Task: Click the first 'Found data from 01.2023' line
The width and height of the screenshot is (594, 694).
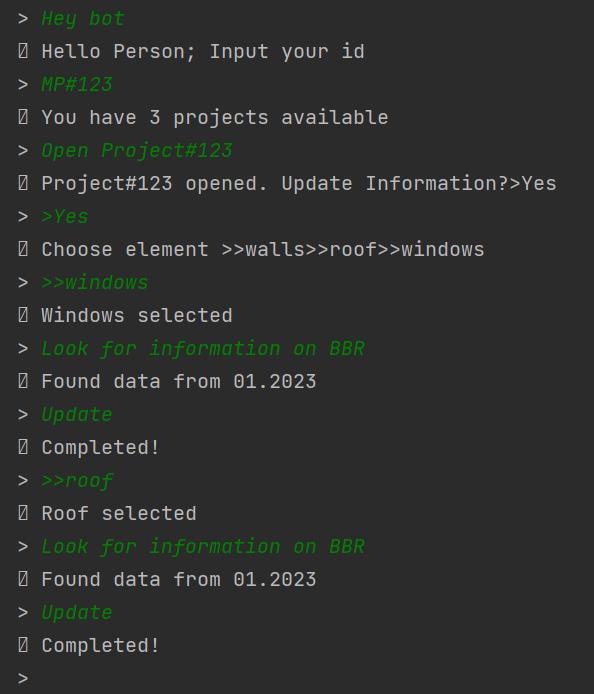Action: pos(179,382)
